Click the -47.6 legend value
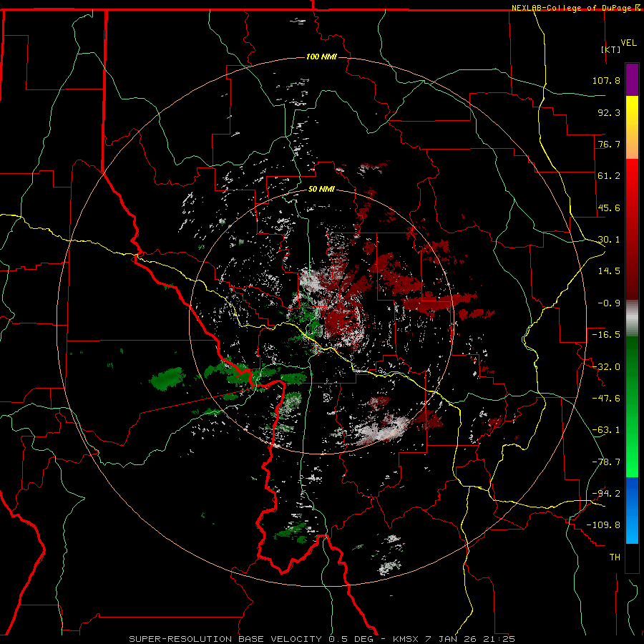 click(x=606, y=399)
